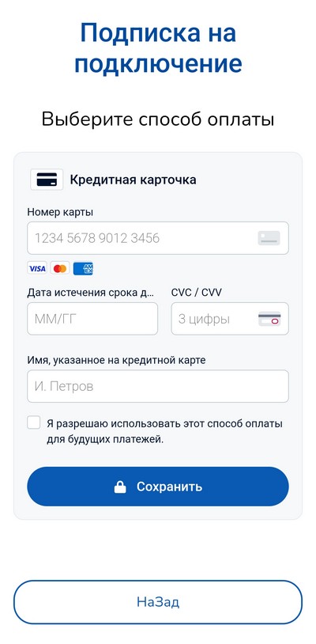Click the Visa logo
Screen dimensions: 316x644
(x=37, y=269)
